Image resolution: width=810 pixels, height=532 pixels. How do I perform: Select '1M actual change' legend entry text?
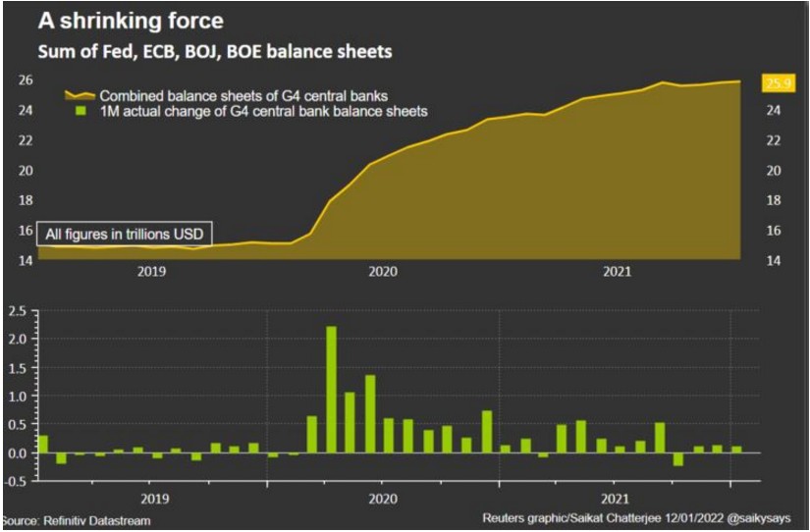point(263,112)
